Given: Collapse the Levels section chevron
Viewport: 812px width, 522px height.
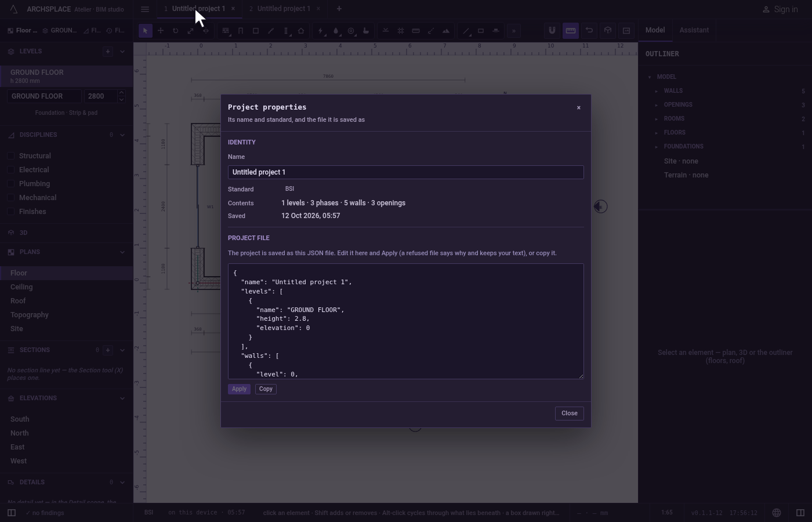Looking at the screenshot, I should click(x=122, y=52).
